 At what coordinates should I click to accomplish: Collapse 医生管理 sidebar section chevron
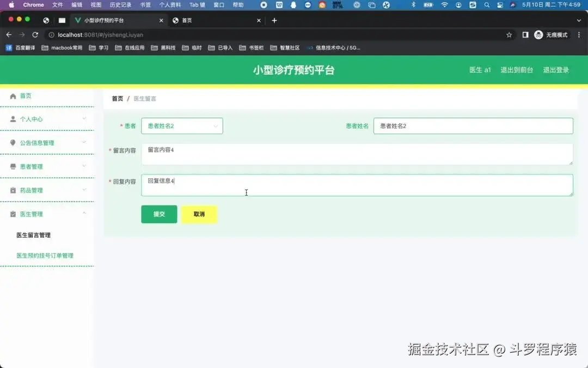point(84,213)
